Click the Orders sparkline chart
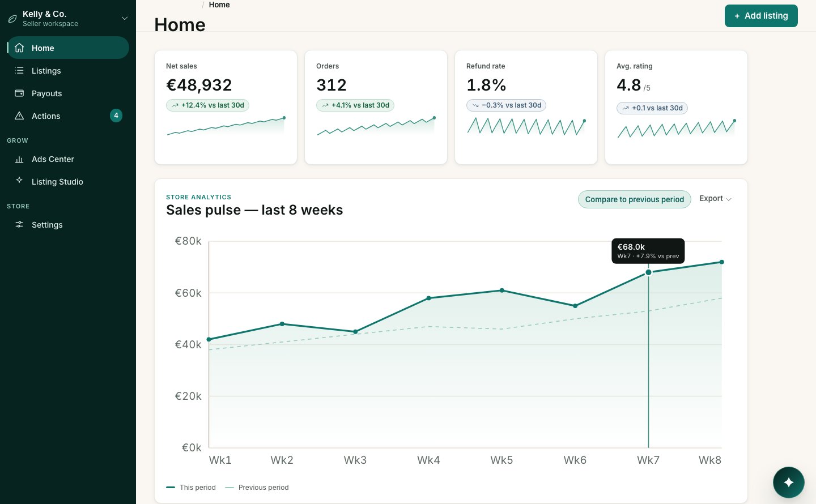This screenshot has height=504, width=816. pos(376,126)
